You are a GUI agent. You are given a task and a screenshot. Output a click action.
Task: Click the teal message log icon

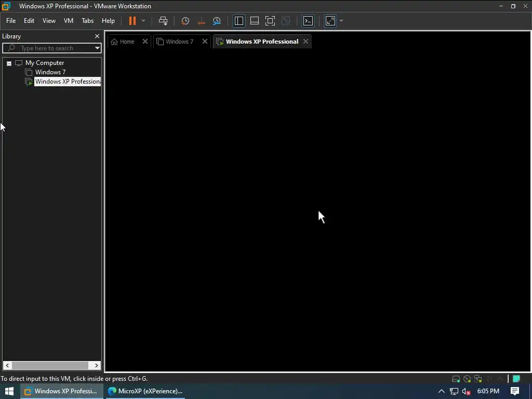tap(516, 379)
